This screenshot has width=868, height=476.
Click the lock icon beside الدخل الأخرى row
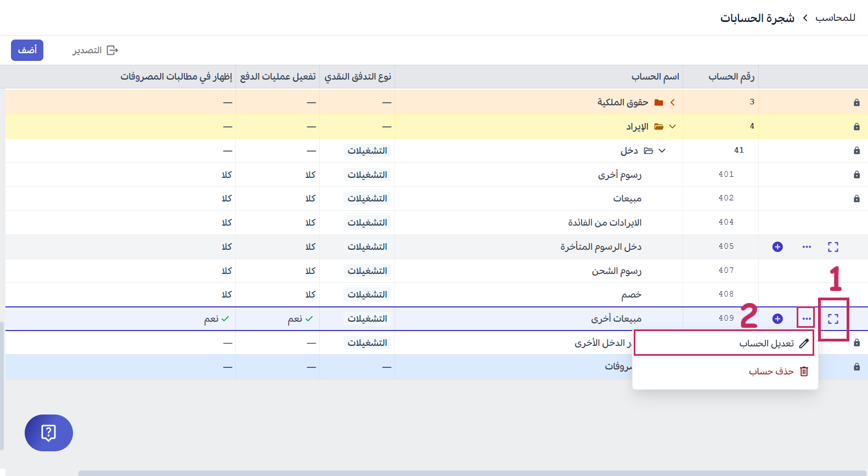856,343
